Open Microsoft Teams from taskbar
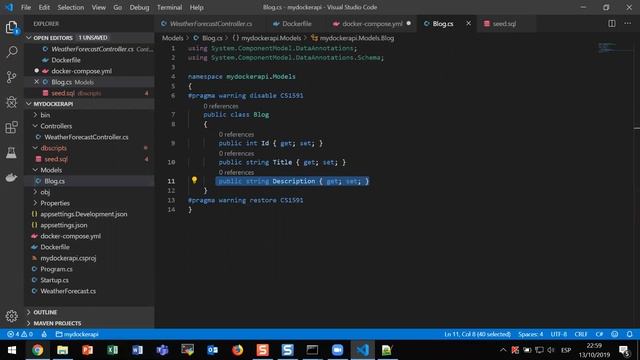 click(162, 350)
